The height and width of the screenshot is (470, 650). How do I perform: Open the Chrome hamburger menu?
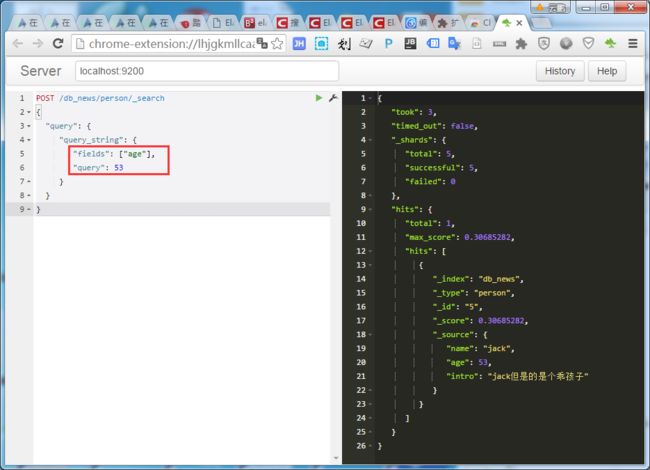633,44
